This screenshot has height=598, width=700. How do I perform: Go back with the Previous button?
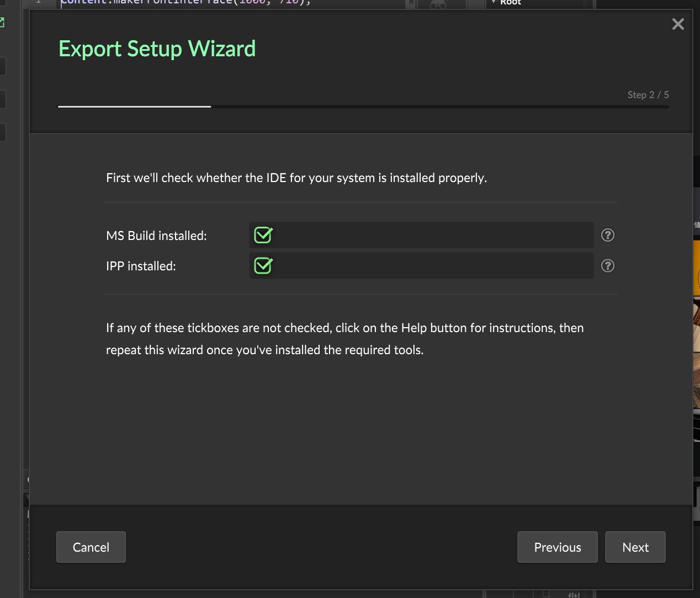(x=557, y=547)
